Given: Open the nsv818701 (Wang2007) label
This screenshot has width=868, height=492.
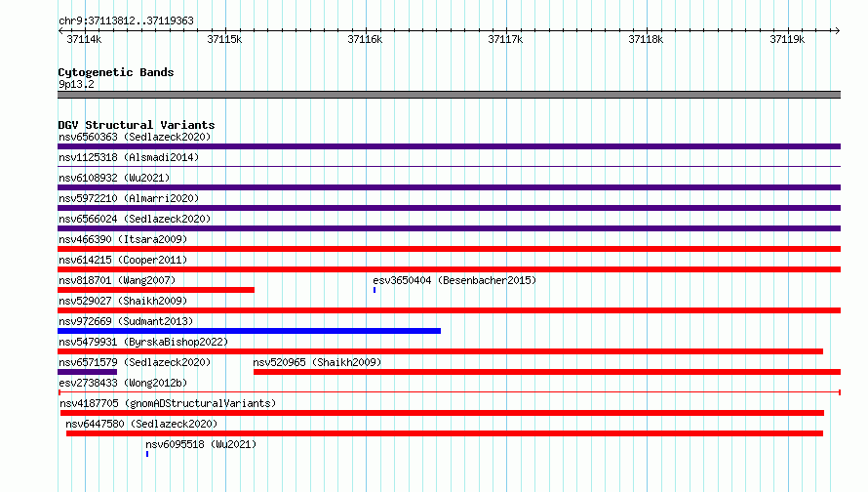Looking at the screenshot, I should 117,280.
